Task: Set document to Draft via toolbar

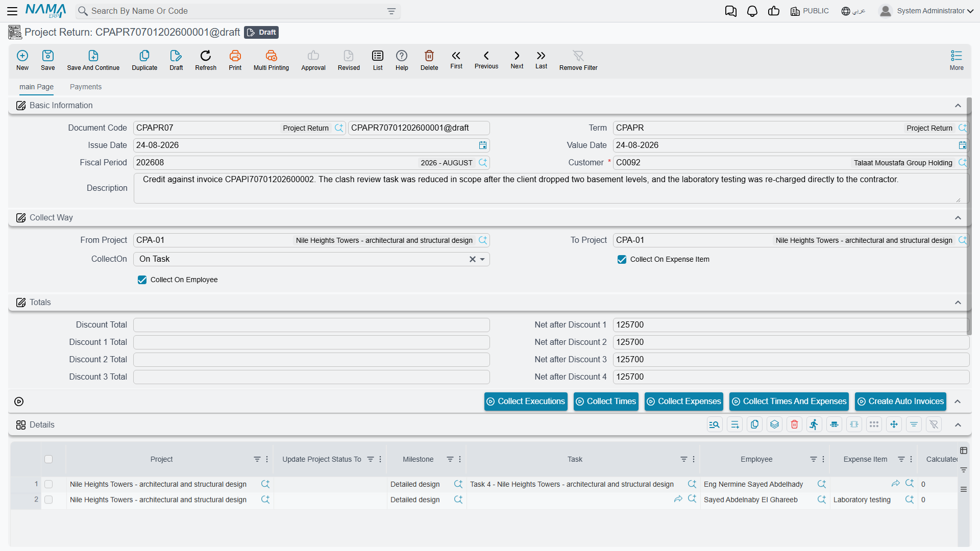Action: pos(176,60)
